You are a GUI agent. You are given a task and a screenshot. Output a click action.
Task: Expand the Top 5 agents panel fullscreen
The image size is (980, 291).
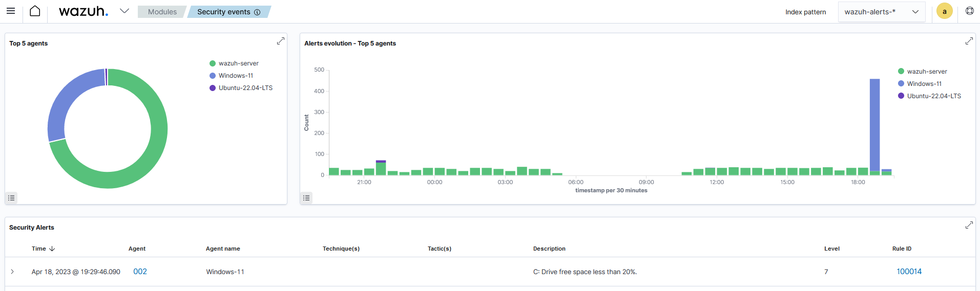pos(281,41)
